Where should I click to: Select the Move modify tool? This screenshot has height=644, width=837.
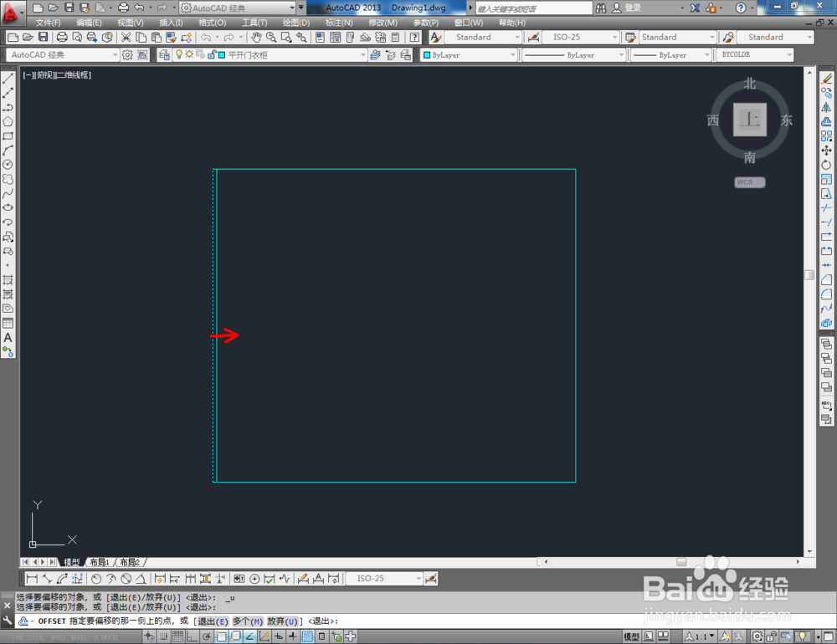(826, 151)
